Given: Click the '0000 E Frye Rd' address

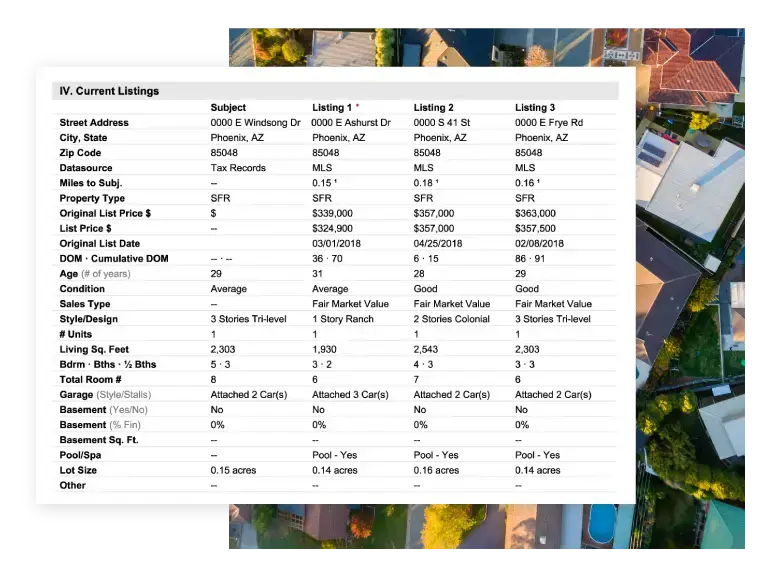Looking at the screenshot, I should pos(549,123).
